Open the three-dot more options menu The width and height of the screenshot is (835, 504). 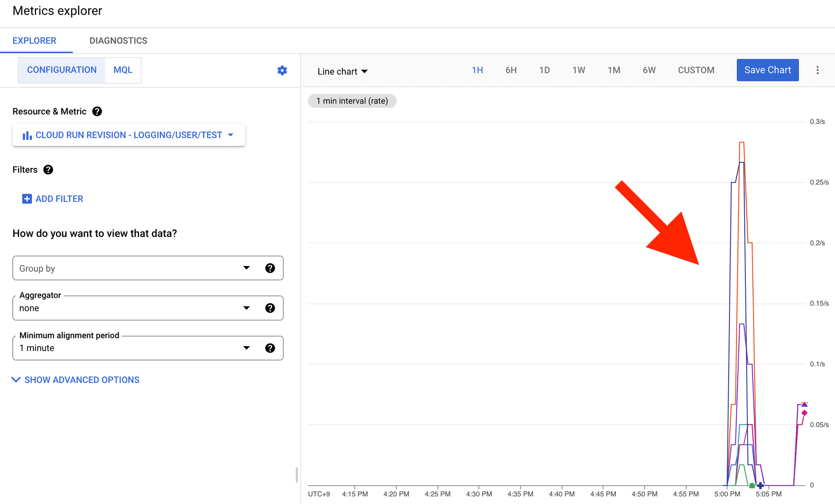[x=817, y=70]
